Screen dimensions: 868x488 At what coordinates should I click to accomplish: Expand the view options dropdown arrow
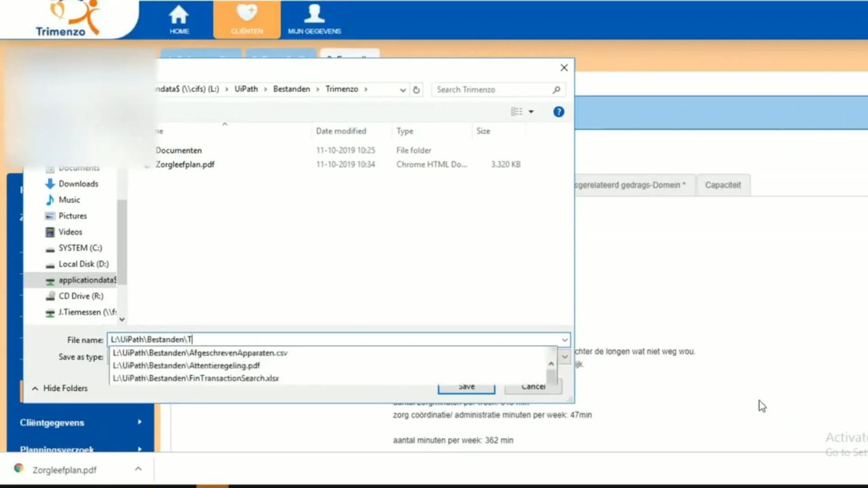point(531,112)
